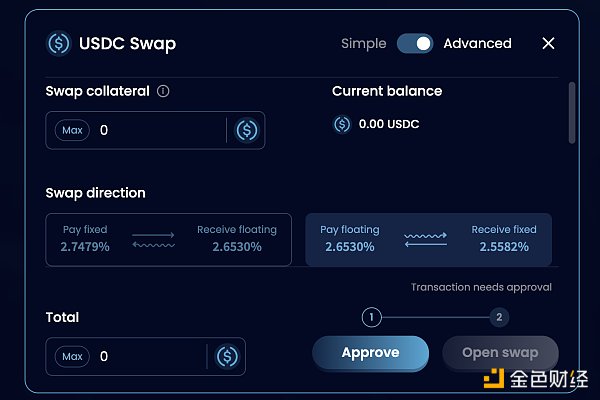Toggle the Simple/Advanced mode switch
The height and width of the screenshot is (400, 600).
tap(415, 43)
